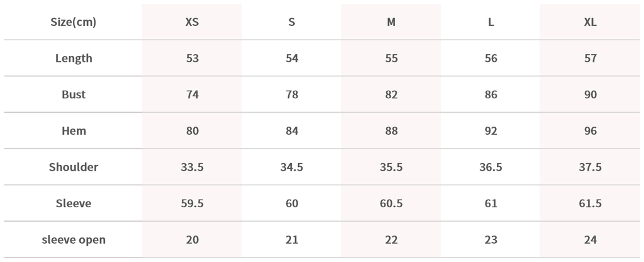Click the Hem value 96 for XL
The width and height of the screenshot is (644, 262).
pyautogui.click(x=590, y=131)
